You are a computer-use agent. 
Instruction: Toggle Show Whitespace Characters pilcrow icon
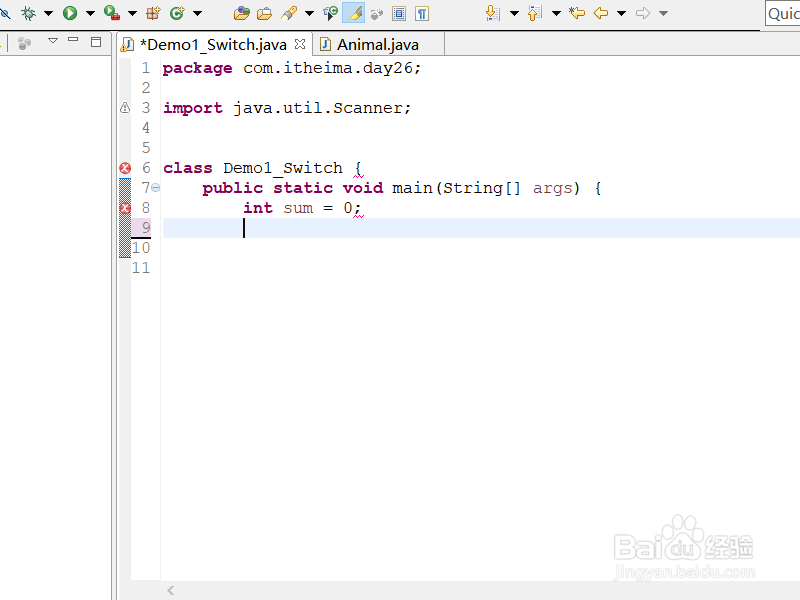pos(422,14)
